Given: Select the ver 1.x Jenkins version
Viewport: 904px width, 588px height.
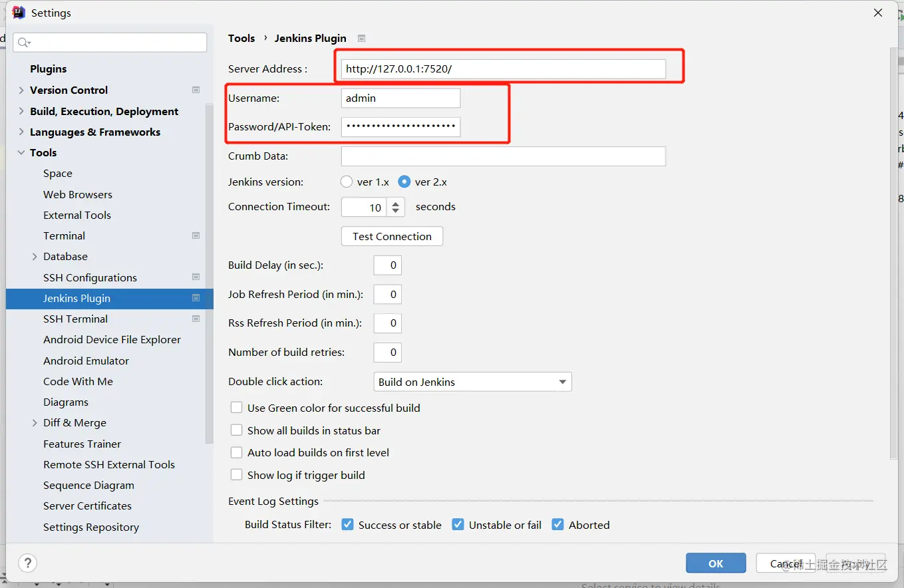Looking at the screenshot, I should tap(347, 182).
